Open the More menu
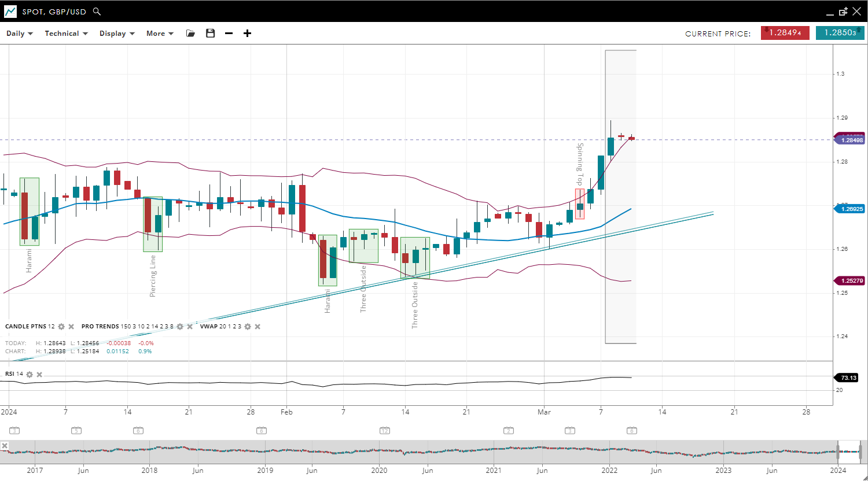Viewport: 868px width, 481px height. tap(160, 34)
